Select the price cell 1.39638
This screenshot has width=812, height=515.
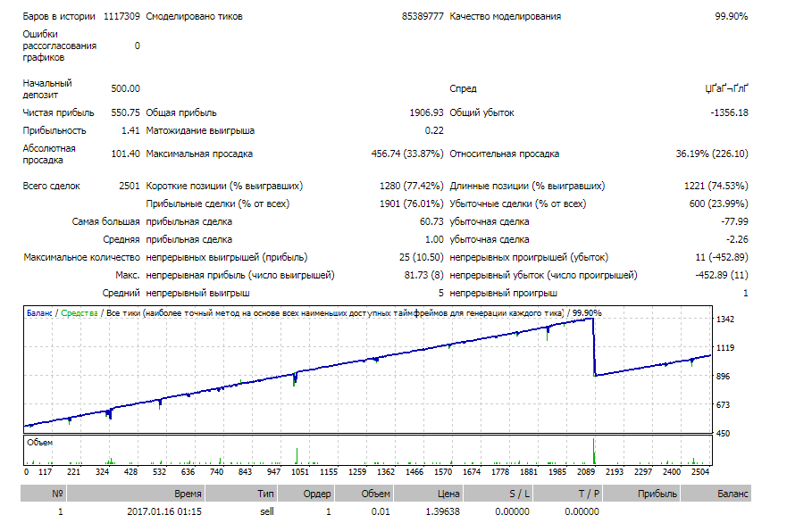pos(443,511)
